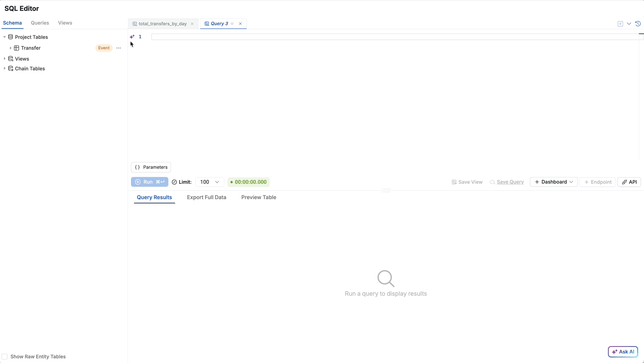Screen dimensions: 644x363
Task: Click the Ask AI button
Action: click(623, 352)
